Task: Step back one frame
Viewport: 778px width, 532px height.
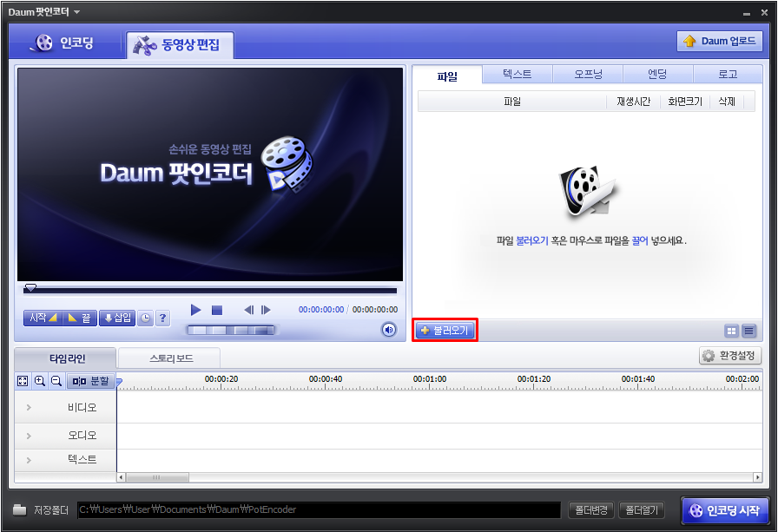Action: (248, 310)
